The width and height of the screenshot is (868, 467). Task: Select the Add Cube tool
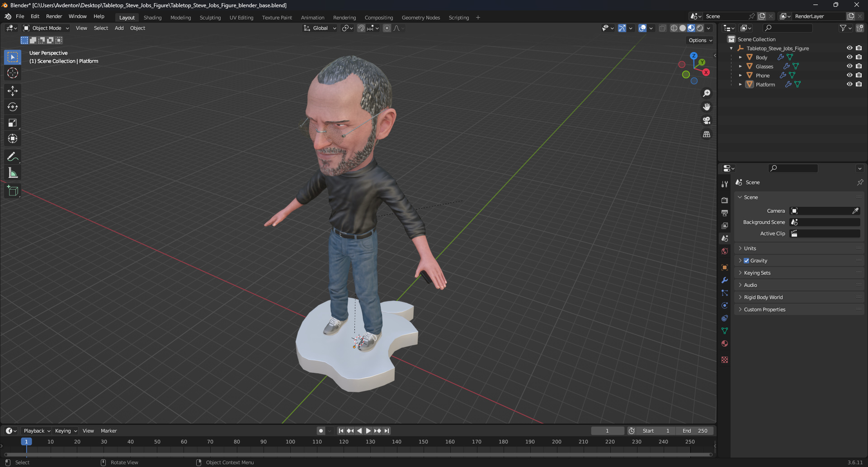point(13,191)
